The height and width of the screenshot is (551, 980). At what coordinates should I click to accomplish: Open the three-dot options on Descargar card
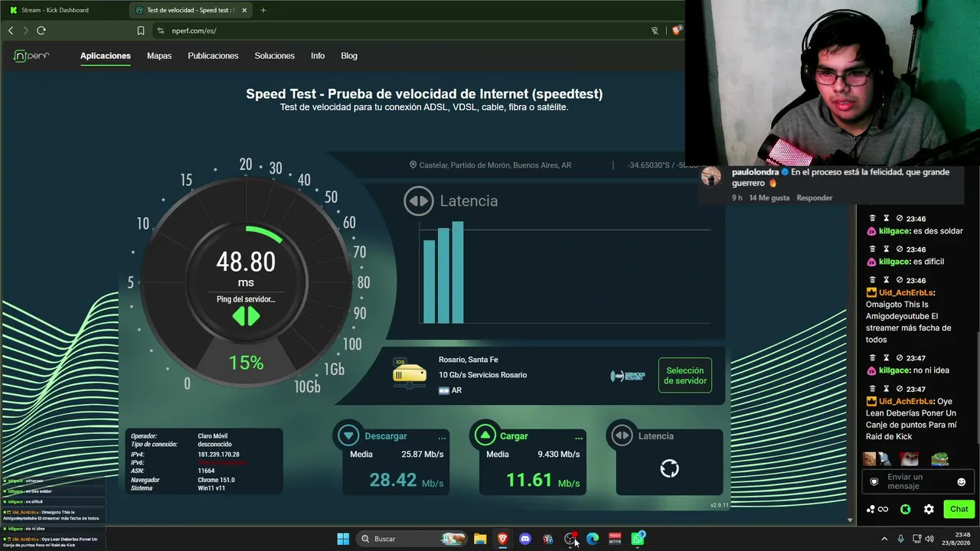click(442, 438)
